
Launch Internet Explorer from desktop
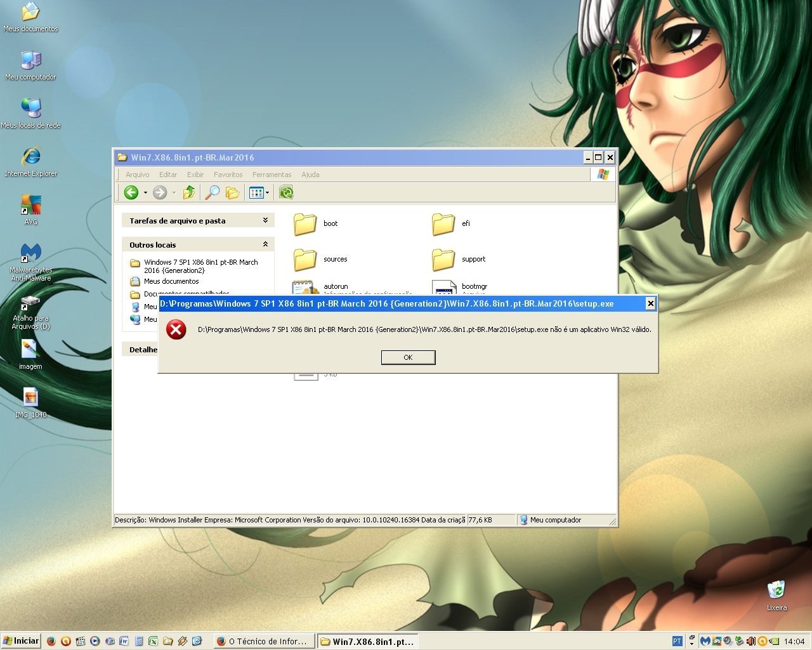tap(30, 162)
